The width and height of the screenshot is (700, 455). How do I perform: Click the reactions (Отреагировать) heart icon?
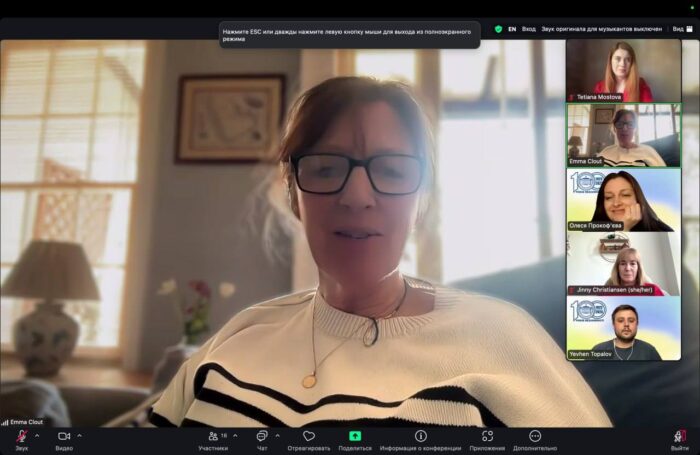[309, 437]
